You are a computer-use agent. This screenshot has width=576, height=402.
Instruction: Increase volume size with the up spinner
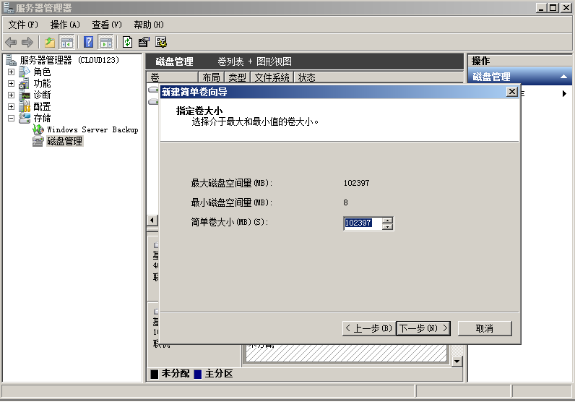coord(387,220)
